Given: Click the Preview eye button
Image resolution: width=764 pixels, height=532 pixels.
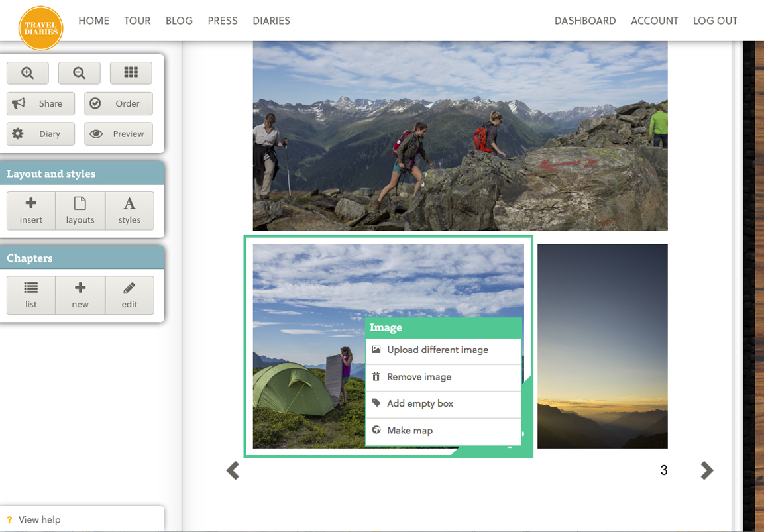Looking at the screenshot, I should [x=119, y=134].
